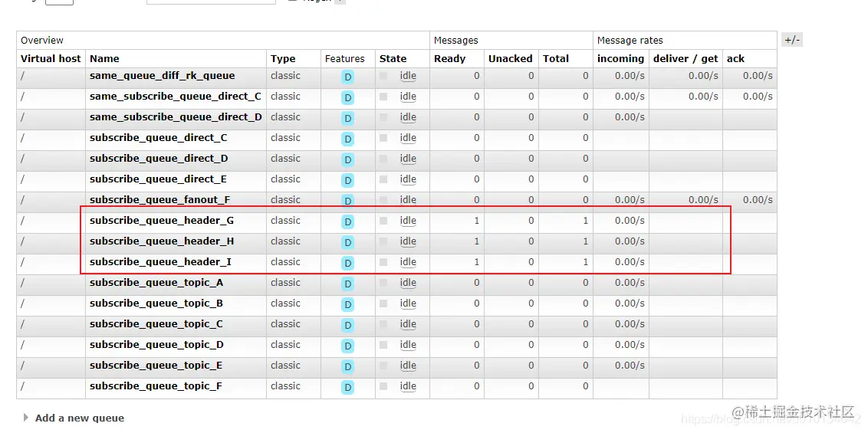Click the D durable badge for subscribe_queue_topic_A
The height and width of the screenshot is (433, 868).
tap(347, 284)
